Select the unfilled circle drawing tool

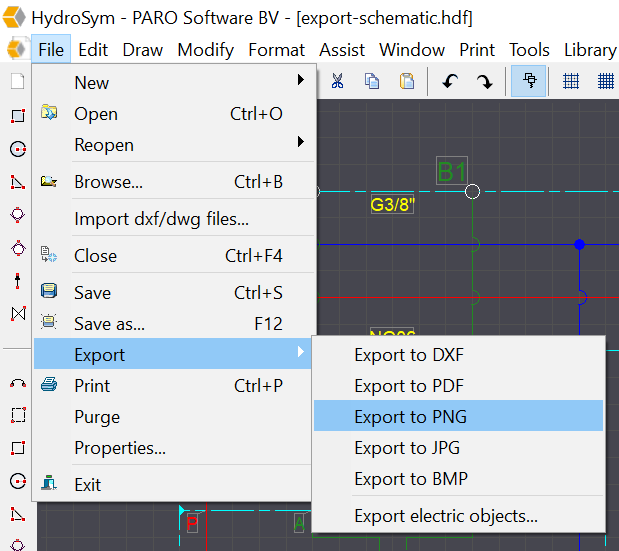point(18,481)
